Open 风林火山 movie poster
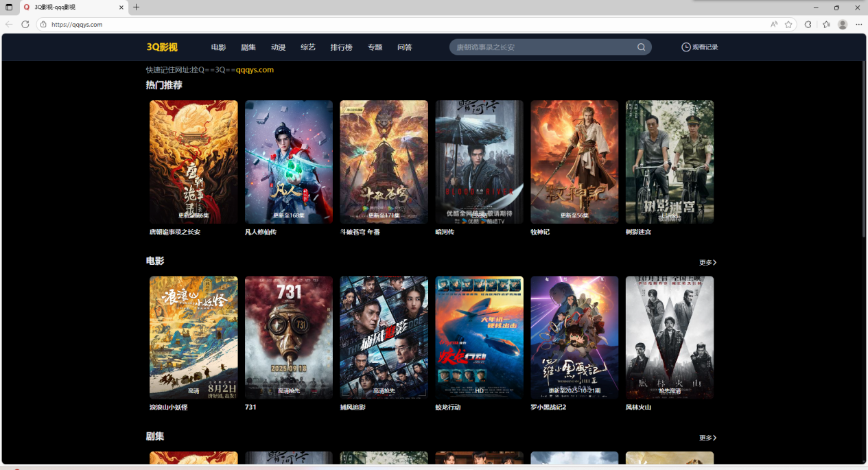 click(670, 338)
